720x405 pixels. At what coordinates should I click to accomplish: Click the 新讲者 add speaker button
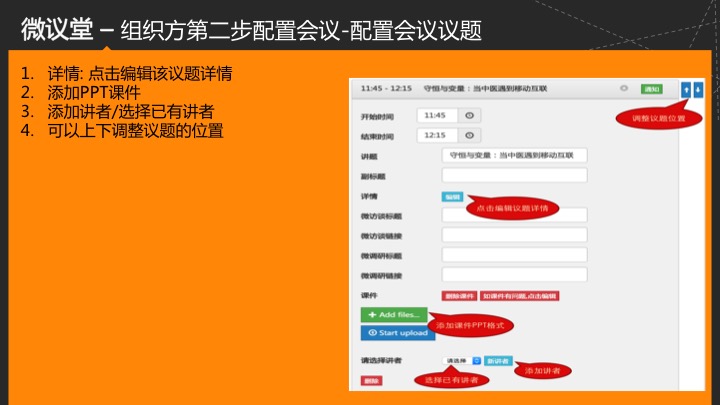click(498, 360)
